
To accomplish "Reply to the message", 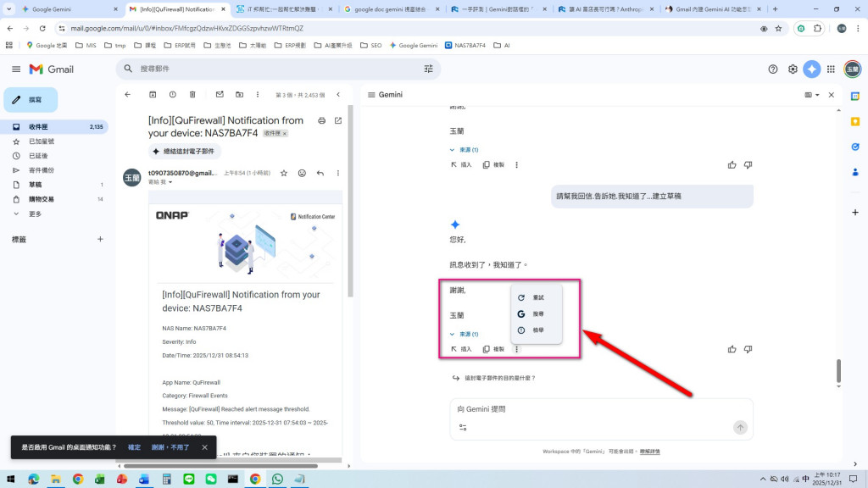I will 320,173.
